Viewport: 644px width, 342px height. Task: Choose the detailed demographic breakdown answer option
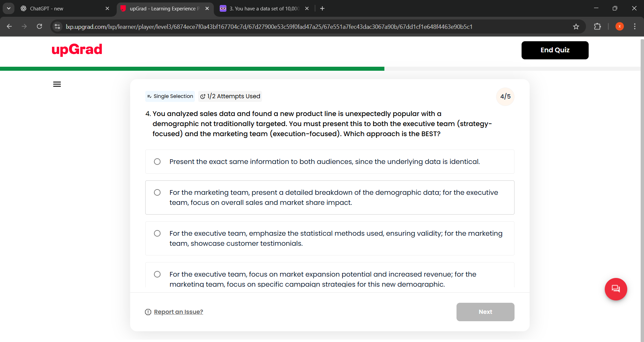157,192
